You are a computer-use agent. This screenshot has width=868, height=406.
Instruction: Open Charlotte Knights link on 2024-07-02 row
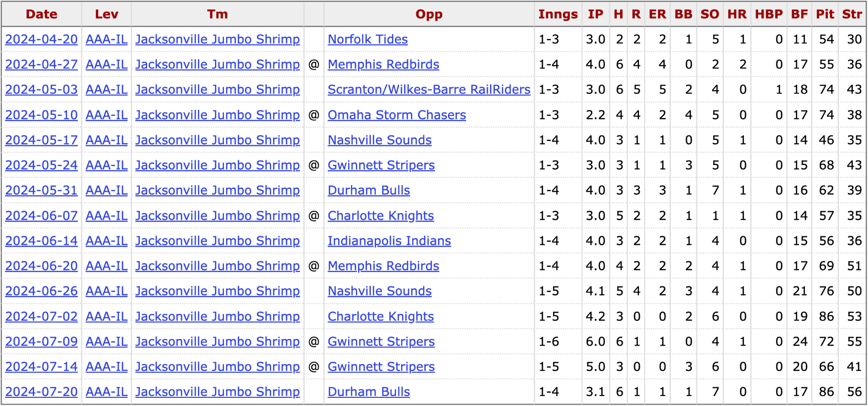381,316
